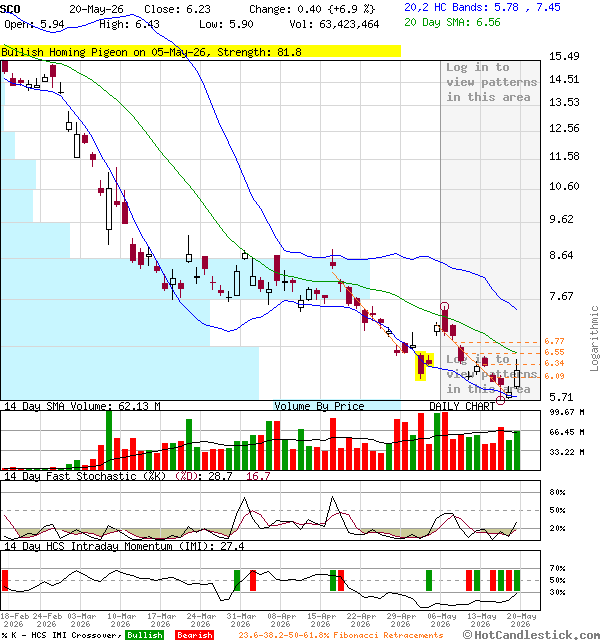Click the Logarithmic axis scale label
The height and width of the screenshot is (640, 600).
[594, 338]
